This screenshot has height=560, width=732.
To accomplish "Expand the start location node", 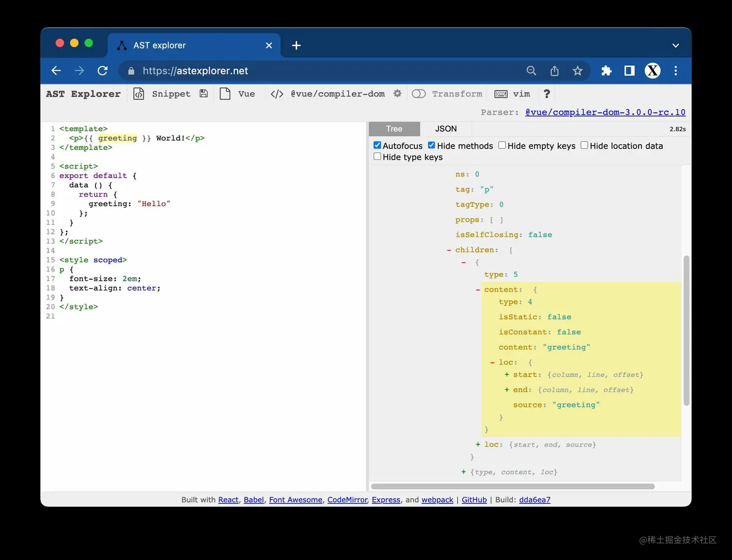I will coord(507,375).
